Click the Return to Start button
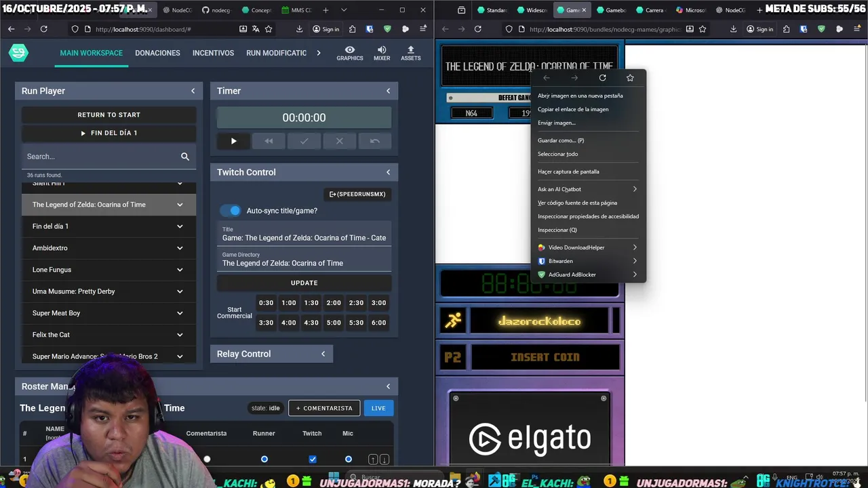This screenshot has height=488, width=868. (x=108, y=115)
